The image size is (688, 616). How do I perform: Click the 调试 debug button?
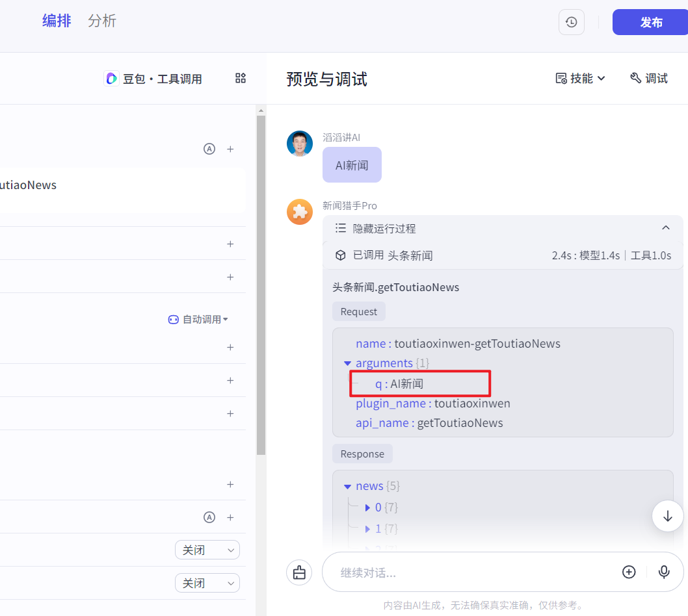648,78
